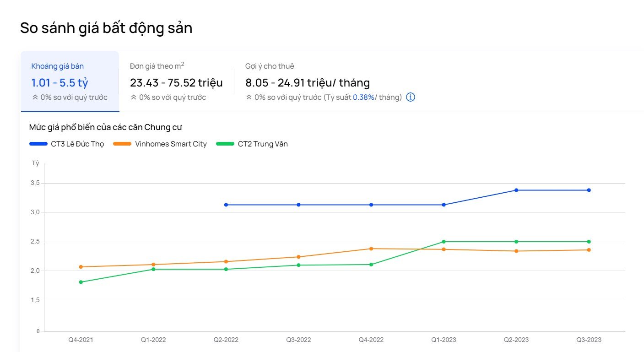644x352 pixels.
Task: Click the 2,0 y-axis value
Action: (x=35, y=271)
